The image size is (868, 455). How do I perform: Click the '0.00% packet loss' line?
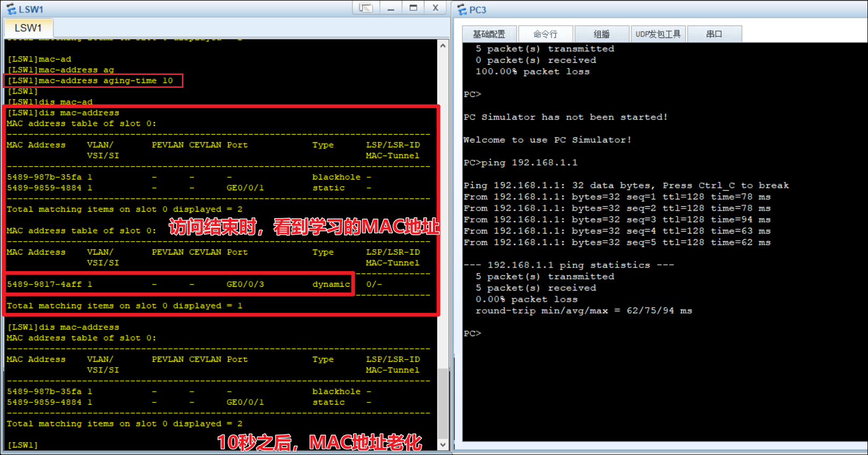pos(527,299)
